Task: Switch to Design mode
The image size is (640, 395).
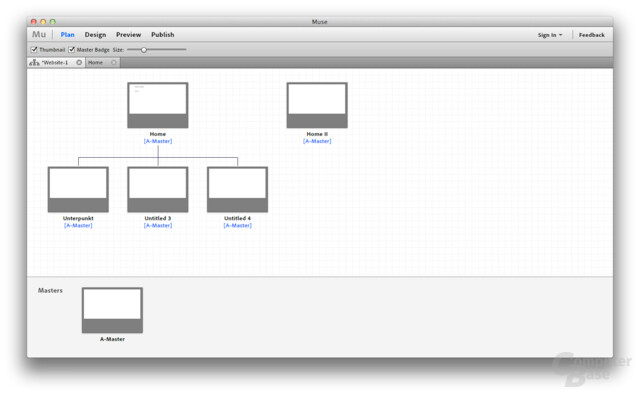Action: (95, 35)
